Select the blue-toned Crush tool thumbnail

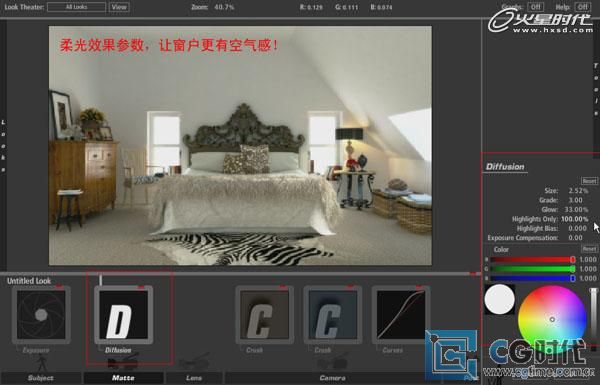[x=333, y=315]
